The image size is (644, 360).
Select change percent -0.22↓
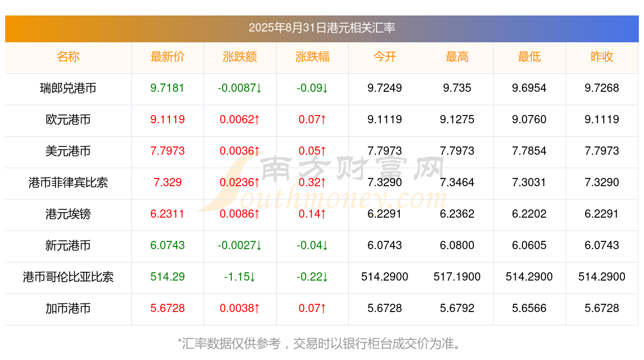tap(312, 277)
